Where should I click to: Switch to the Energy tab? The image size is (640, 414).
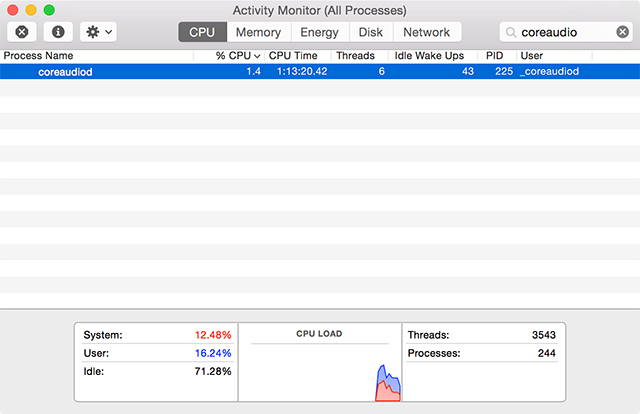pos(320,32)
